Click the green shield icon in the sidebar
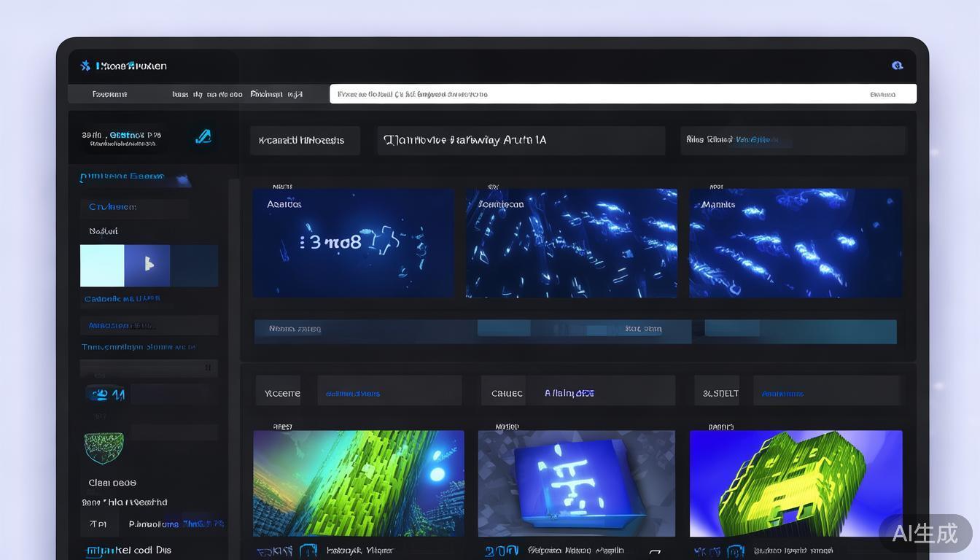Image resolution: width=980 pixels, height=560 pixels. 104,447
